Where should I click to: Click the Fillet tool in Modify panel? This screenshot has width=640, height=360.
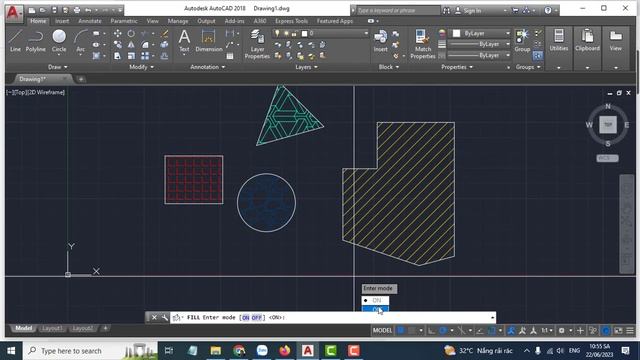[x=145, y=44]
